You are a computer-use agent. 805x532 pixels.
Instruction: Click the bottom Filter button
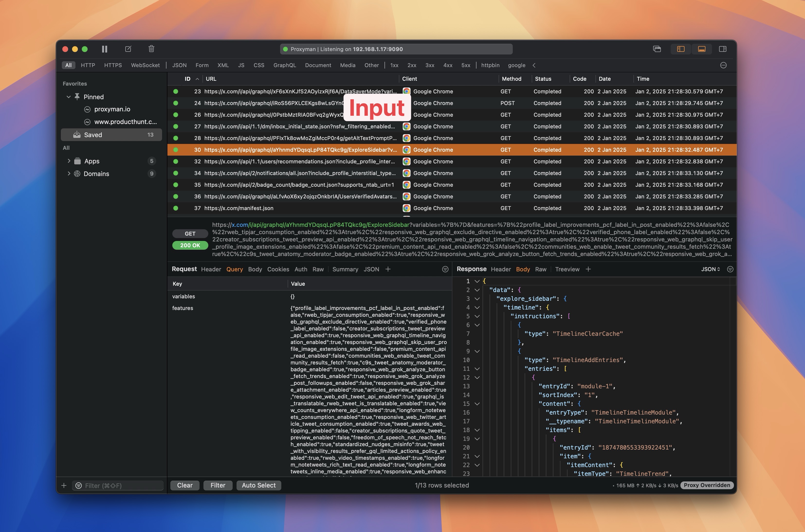218,486
